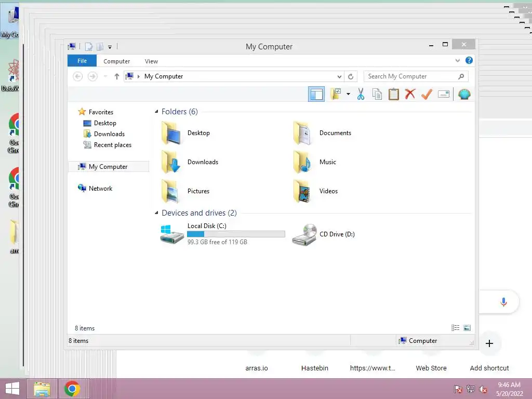Image resolution: width=532 pixels, height=399 pixels.
Task: Click the title bar computer system icon
Action: (72, 46)
